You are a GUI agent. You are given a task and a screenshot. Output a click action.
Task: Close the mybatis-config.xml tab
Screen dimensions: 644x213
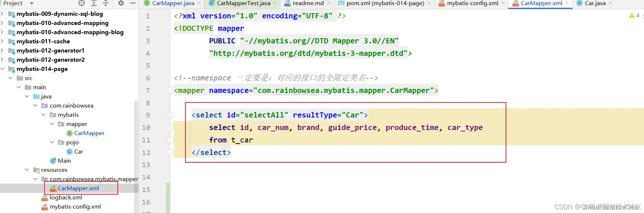click(503, 3)
